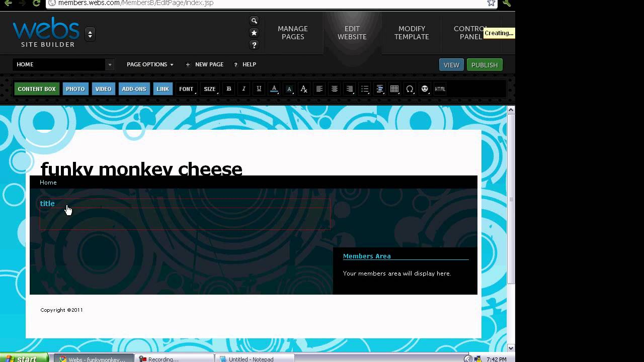Click the 'title' heading in content box
Image resolution: width=644 pixels, height=362 pixels.
tap(47, 203)
